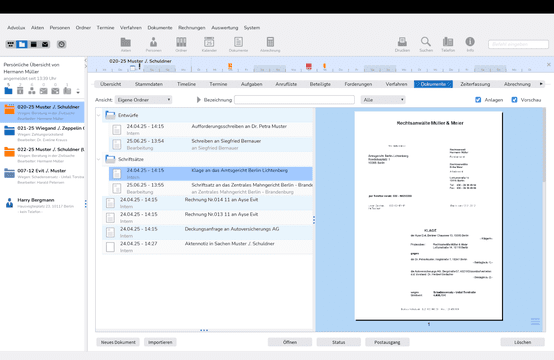
Task: Select file 021-25 Wiegand ./. Zeppelin
Action: pos(42,134)
